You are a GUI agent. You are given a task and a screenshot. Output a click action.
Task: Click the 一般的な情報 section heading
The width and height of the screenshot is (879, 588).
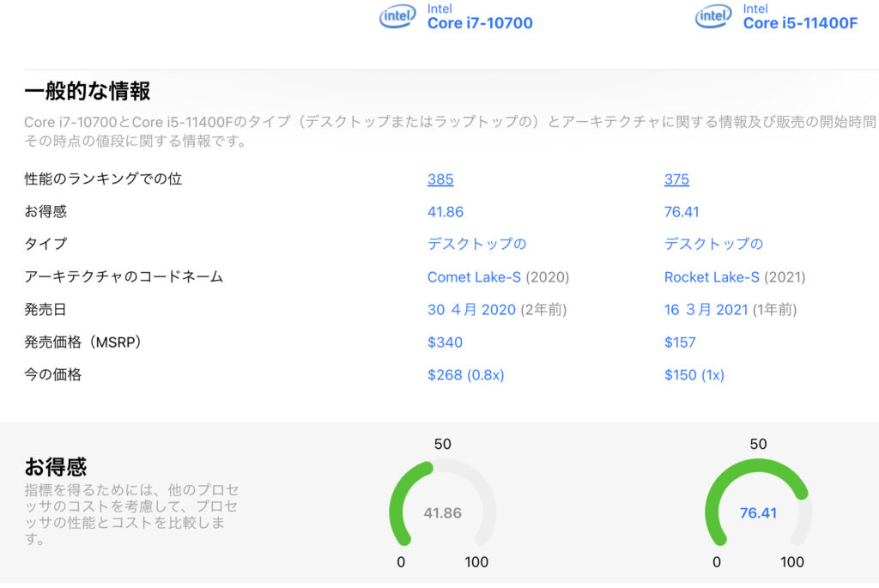(x=87, y=91)
